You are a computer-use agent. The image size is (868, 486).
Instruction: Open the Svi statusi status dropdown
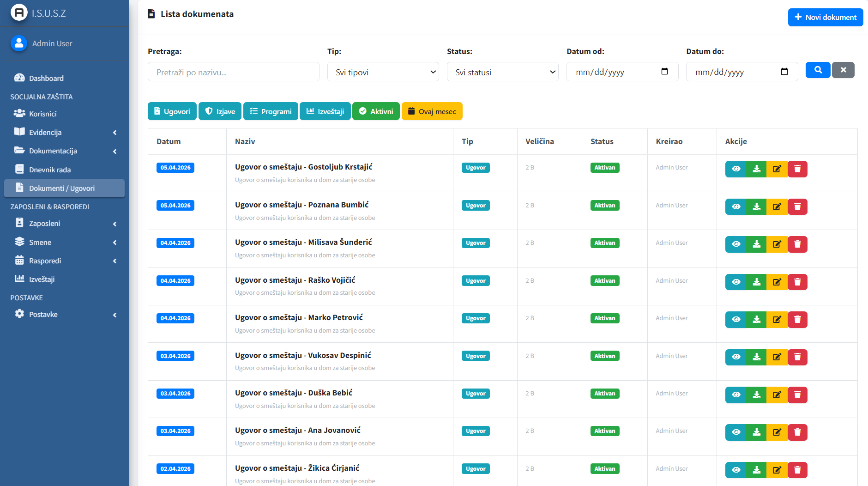click(x=503, y=72)
